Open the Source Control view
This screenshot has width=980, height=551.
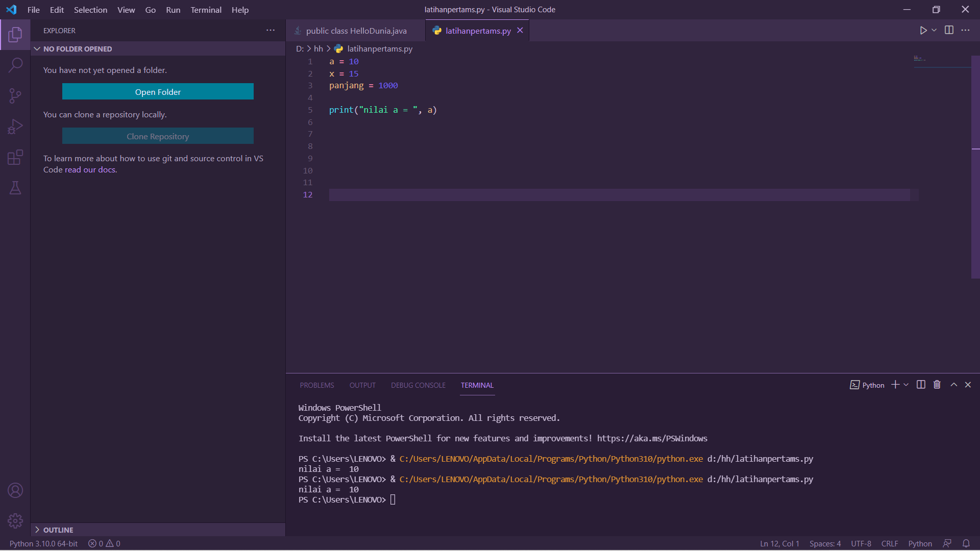pyautogui.click(x=15, y=96)
